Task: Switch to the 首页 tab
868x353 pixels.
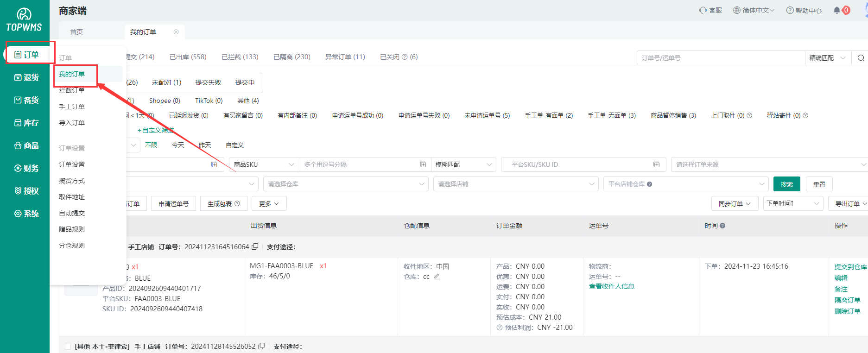Action: 76,32
